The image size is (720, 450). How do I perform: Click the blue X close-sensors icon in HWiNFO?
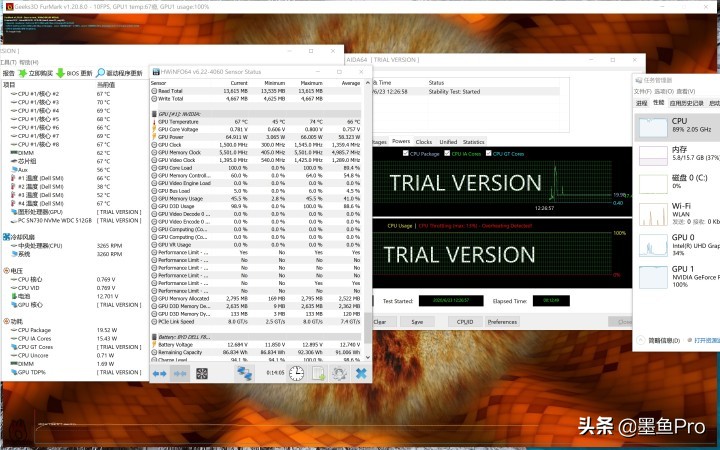(x=361, y=373)
